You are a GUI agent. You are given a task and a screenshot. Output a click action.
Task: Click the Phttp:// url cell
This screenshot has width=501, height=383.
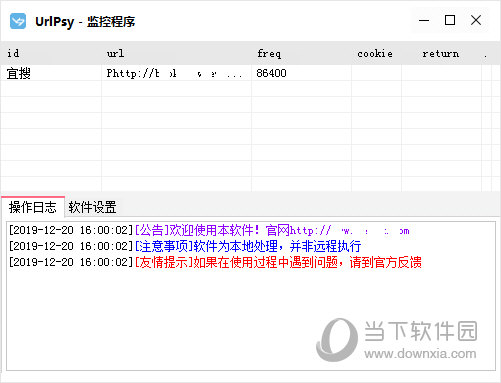[176, 73]
